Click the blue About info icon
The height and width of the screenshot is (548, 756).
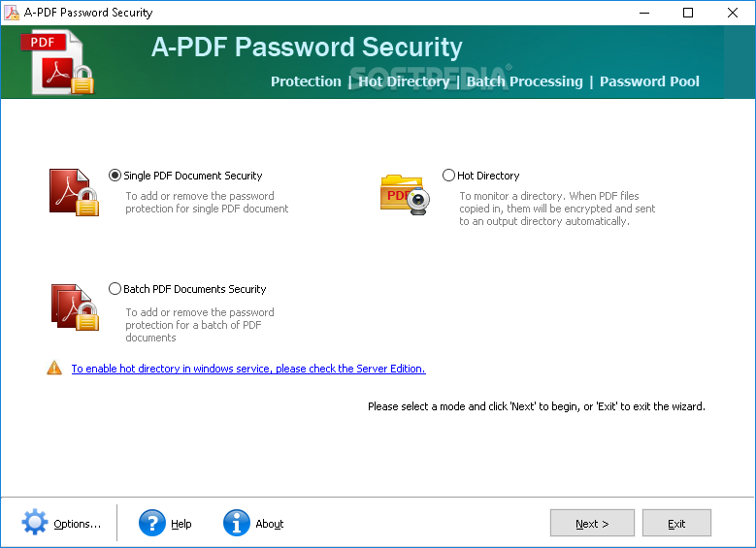pos(236,523)
